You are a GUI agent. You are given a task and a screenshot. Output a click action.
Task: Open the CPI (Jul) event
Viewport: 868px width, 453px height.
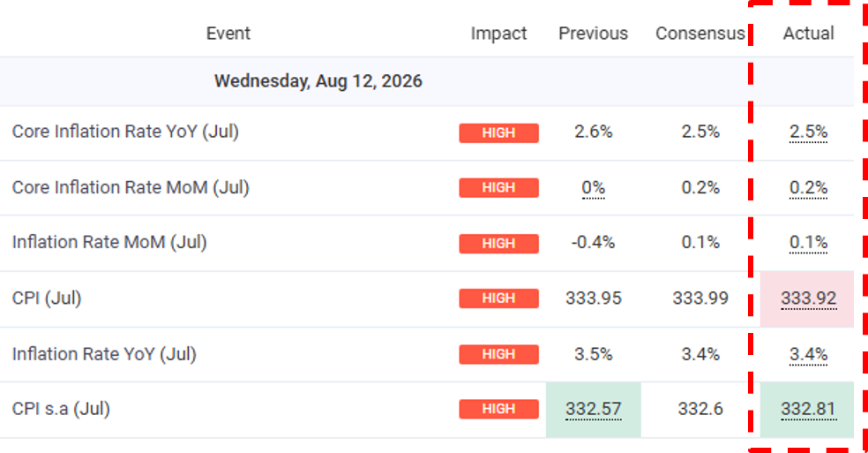coord(47,298)
